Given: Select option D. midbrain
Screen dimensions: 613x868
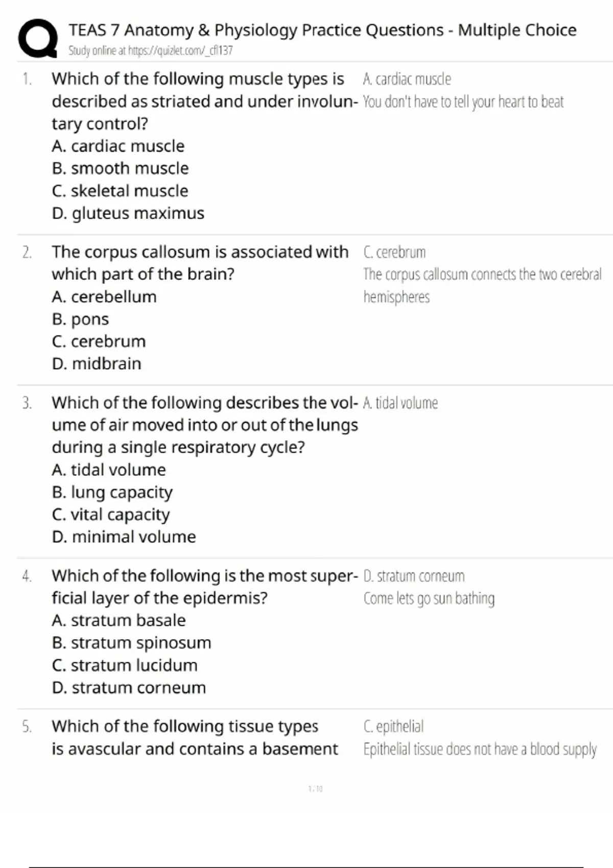Looking at the screenshot, I should (97, 364).
